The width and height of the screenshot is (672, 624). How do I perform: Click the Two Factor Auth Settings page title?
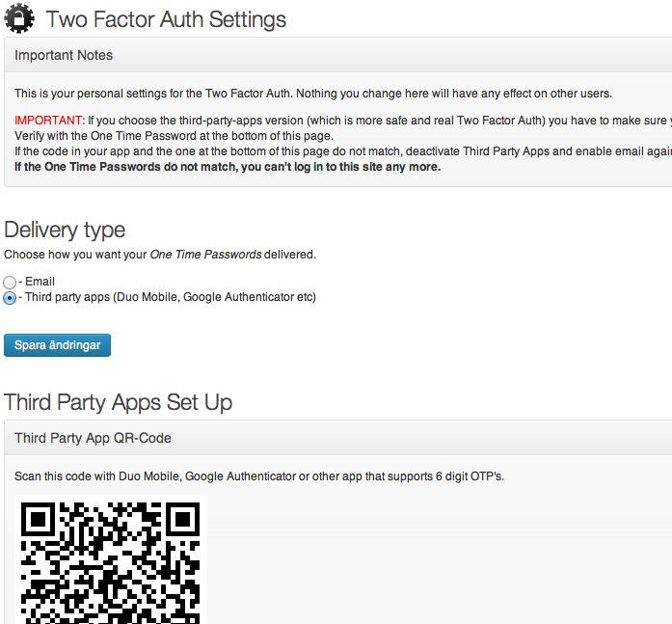(x=166, y=19)
